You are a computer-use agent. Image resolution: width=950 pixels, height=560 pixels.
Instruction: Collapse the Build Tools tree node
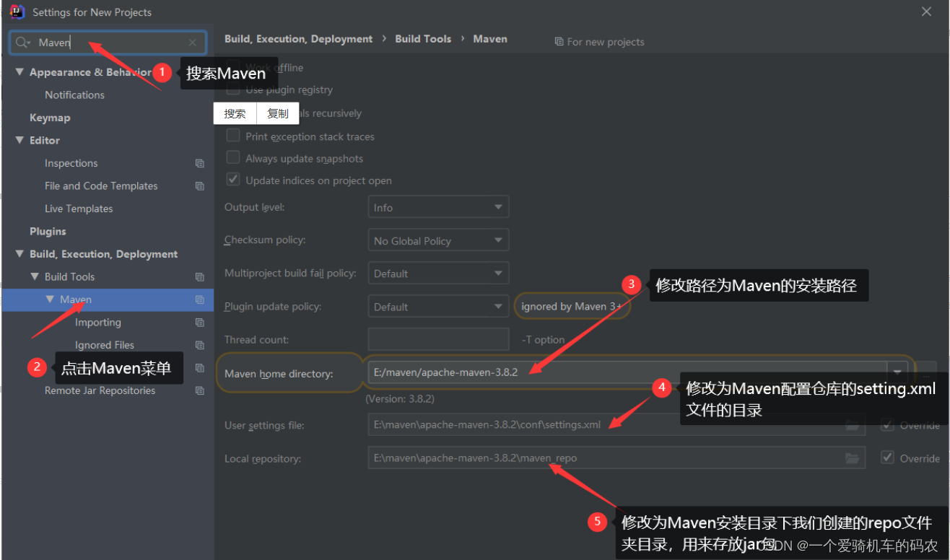[35, 276]
